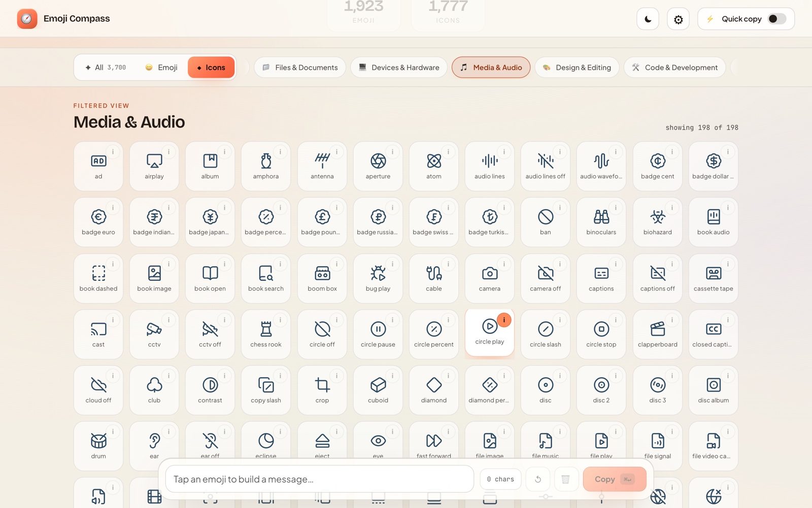Screen dimensions: 812x508
Task: Pick the camera off icon
Action: 546,278
